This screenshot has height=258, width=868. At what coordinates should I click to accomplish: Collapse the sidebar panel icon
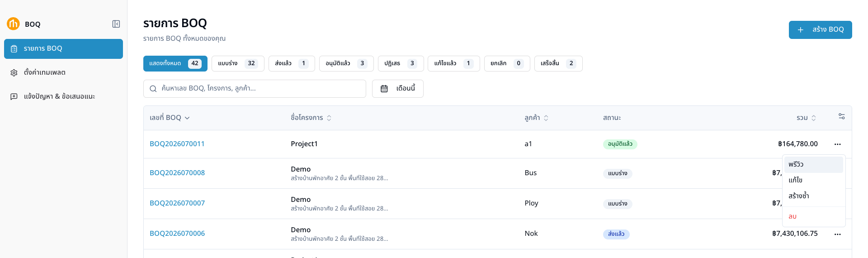(x=116, y=24)
